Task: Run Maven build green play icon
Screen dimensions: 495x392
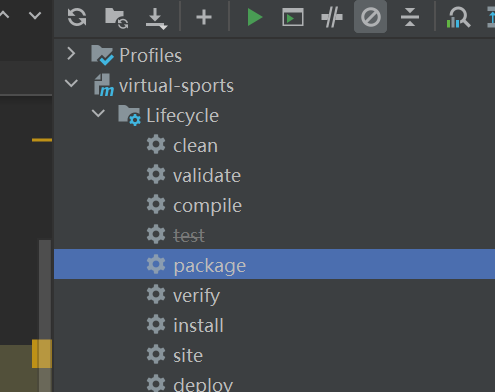Action: click(x=255, y=17)
